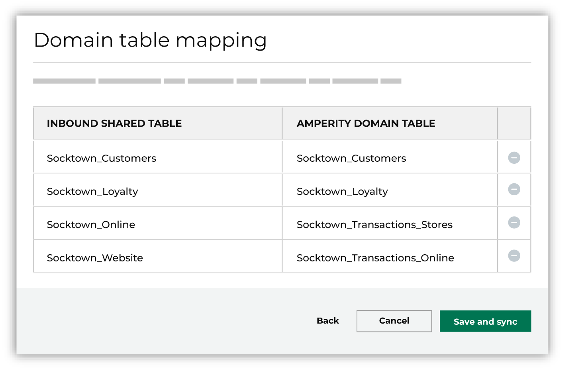
Task: Click the Back link
Action: 327,321
